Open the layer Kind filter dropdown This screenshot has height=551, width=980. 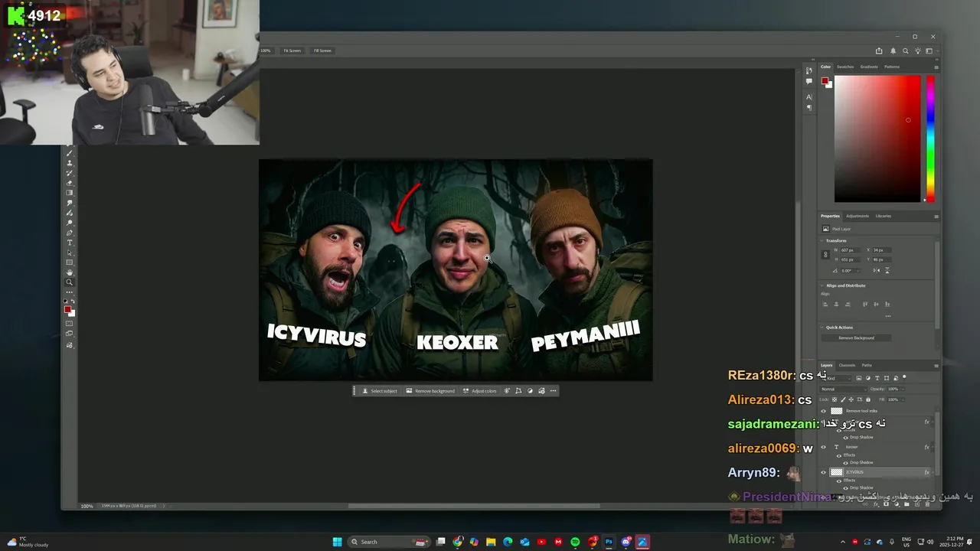(836, 378)
